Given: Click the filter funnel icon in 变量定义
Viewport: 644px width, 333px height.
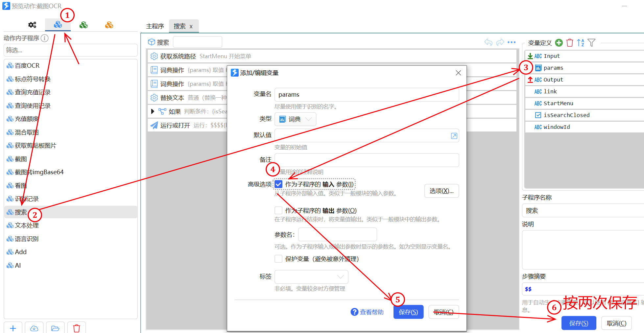Looking at the screenshot, I should pos(591,43).
